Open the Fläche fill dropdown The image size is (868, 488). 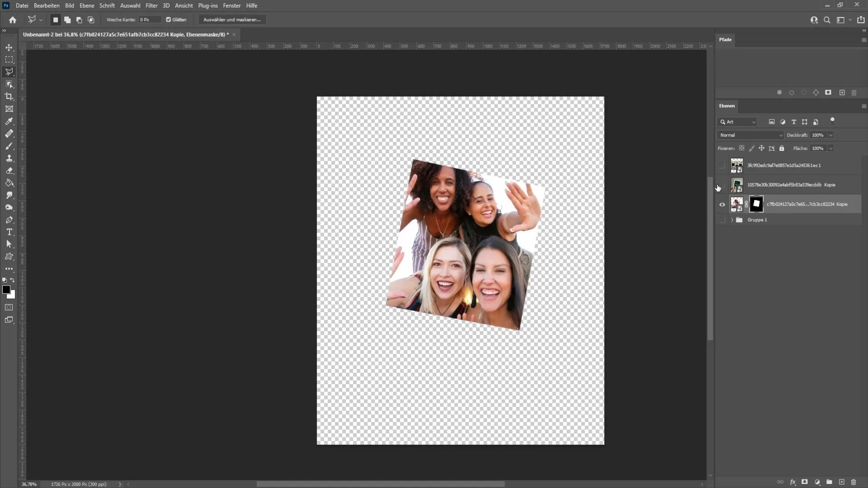830,148
